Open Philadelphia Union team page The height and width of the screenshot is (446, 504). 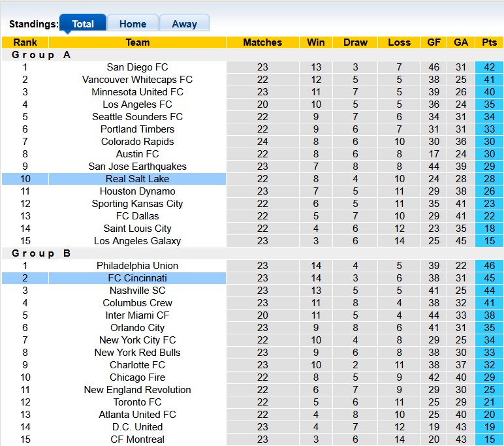click(137, 266)
